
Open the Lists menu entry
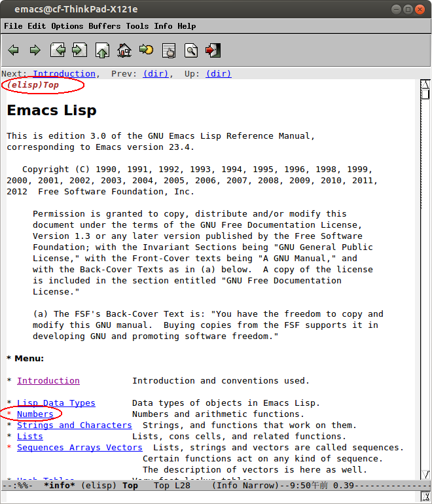tap(30, 436)
